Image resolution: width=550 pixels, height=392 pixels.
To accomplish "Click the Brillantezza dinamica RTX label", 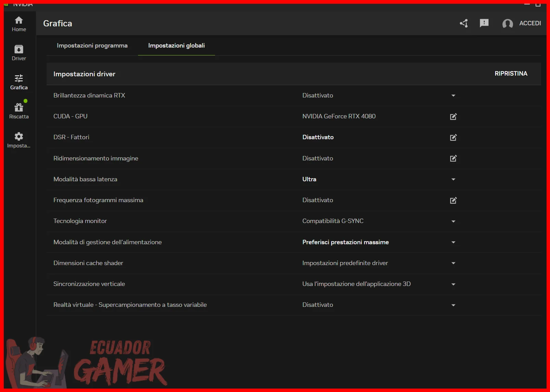I will (x=89, y=95).
